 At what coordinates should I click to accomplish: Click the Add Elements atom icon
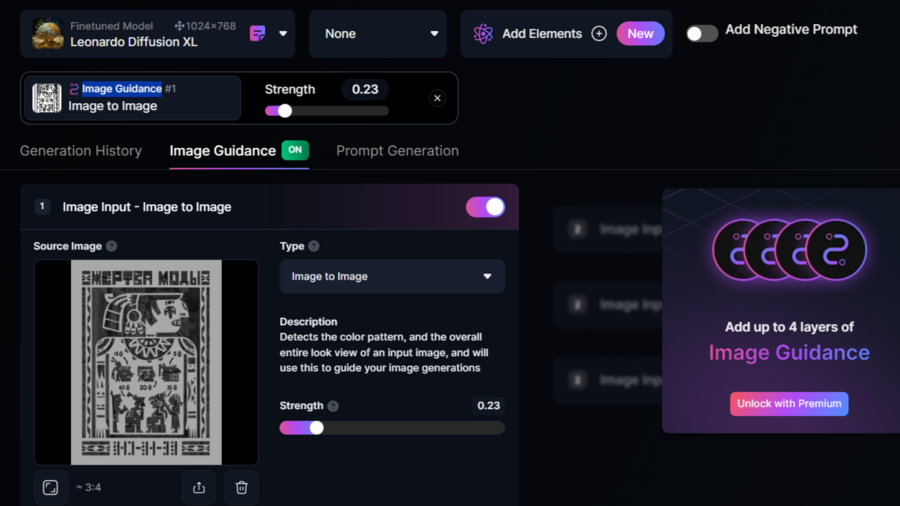pyautogui.click(x=483, y=34)
